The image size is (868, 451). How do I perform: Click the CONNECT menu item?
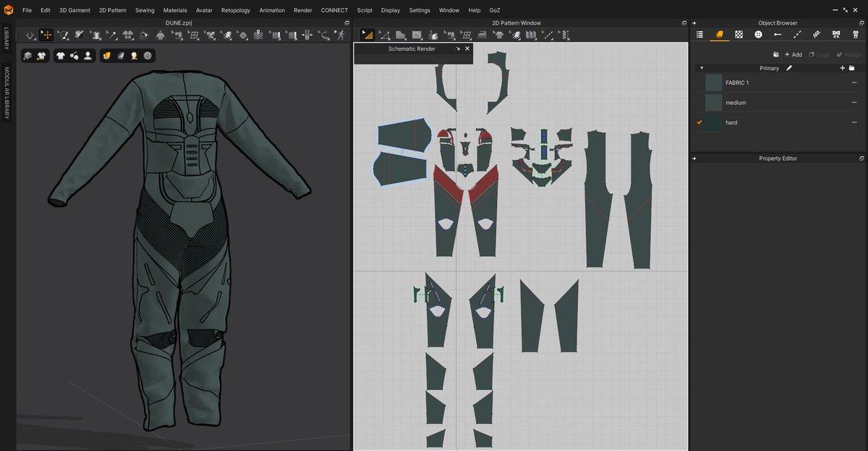(x=334, y=10)
